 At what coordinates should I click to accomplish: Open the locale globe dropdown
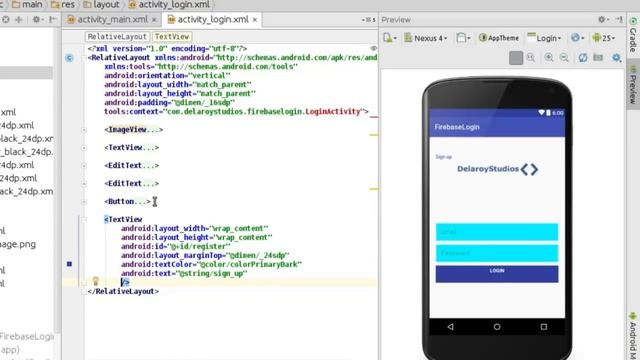pyautogui.click(x=578, y=38)
